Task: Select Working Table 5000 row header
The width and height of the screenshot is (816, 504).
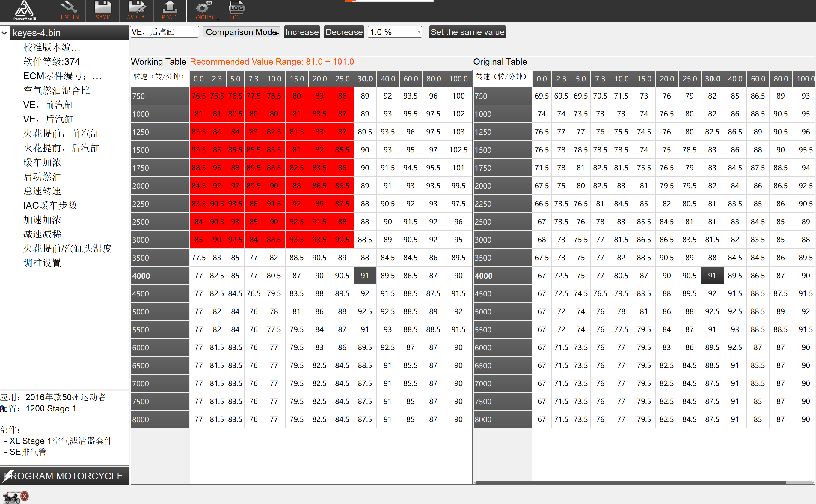Action: [x=160, y=312]
